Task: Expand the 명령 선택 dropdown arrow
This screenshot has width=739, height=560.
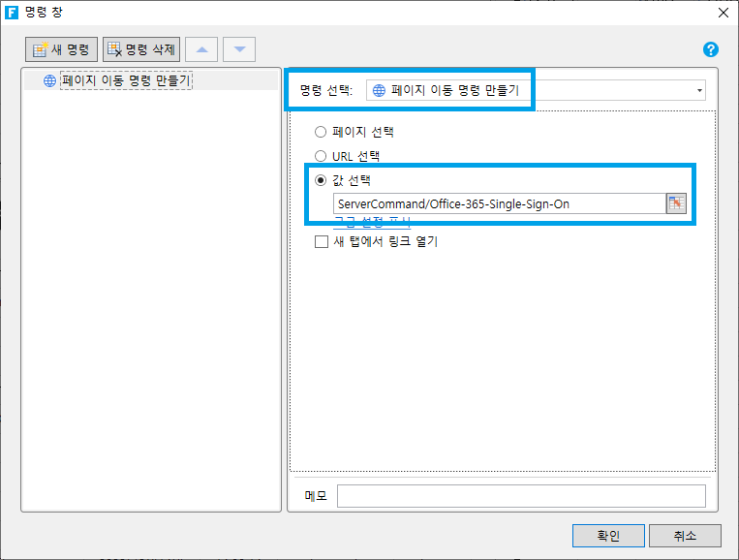Action: (699, 91)
